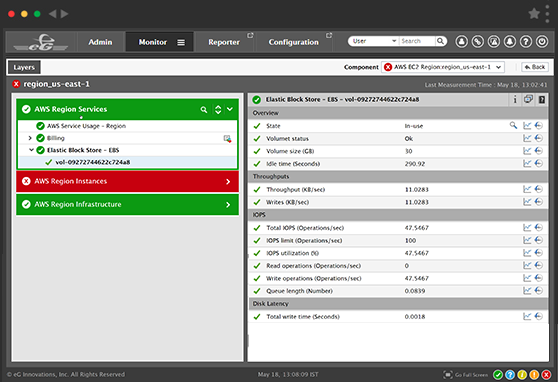This screenshot has height=382, width=558.
Task: Click the info icon in EBS panel header
Action: click(x=515, y=100)
